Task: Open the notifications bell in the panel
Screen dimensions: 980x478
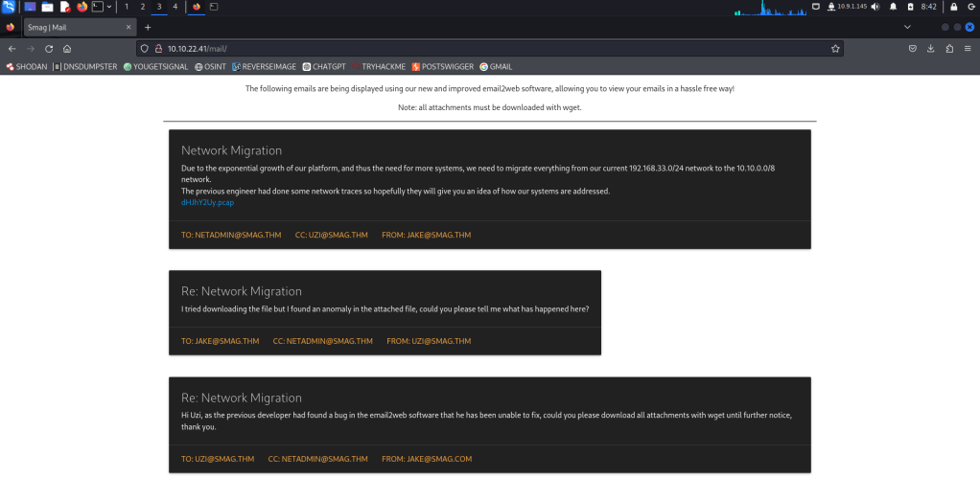Action: (x=893, y=7)
